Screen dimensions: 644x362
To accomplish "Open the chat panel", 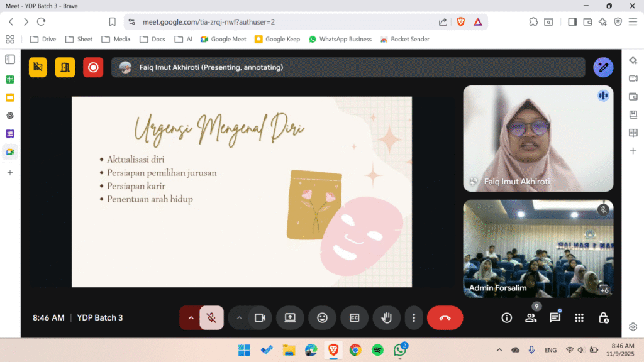I will 555,318.
